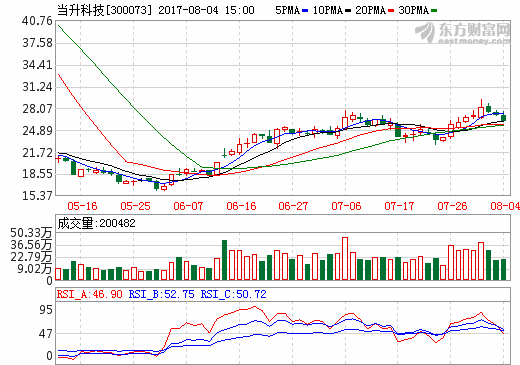This screenshot has width=520, height=365.
Task: Click the 34.41 price axis label
Action: 37,65
